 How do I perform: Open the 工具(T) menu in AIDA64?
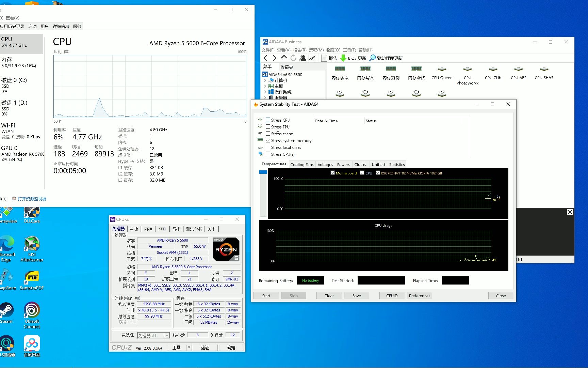[349, 50]
